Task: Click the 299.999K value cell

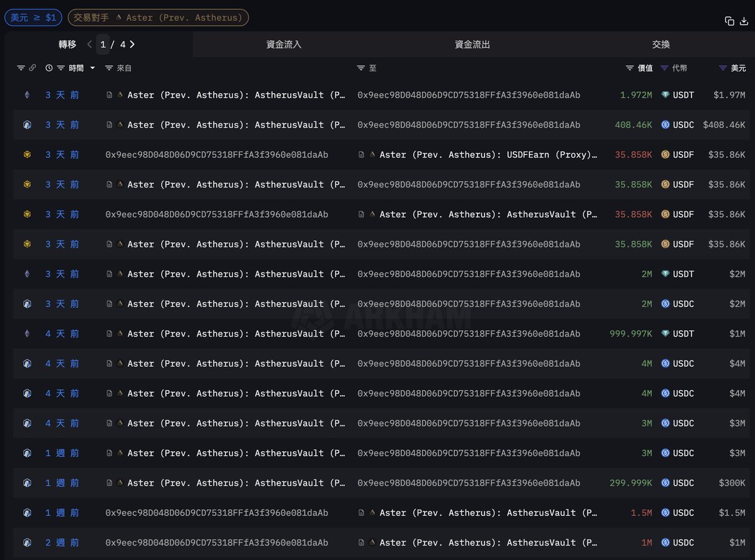Action: coord(631,483)
